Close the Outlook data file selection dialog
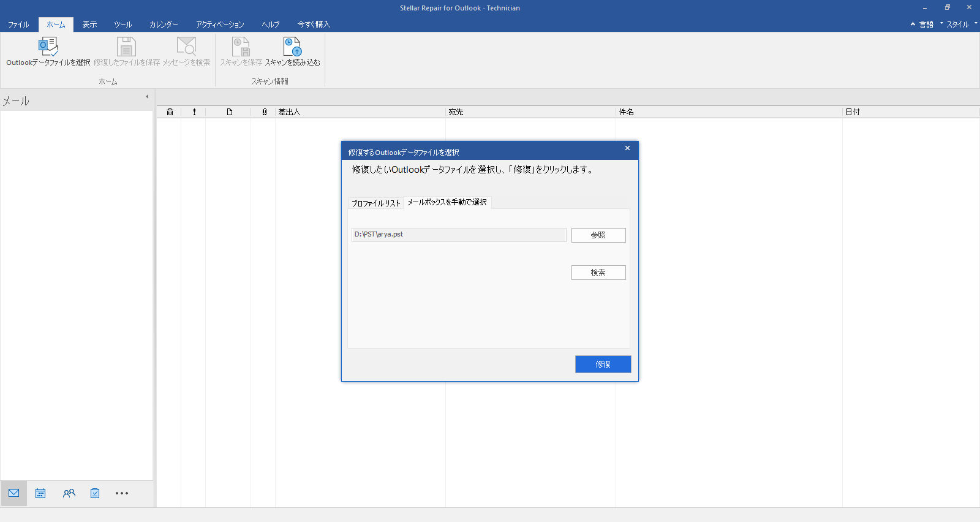The width and height of the screenshot is (980, 522). (x=627, y=148)
